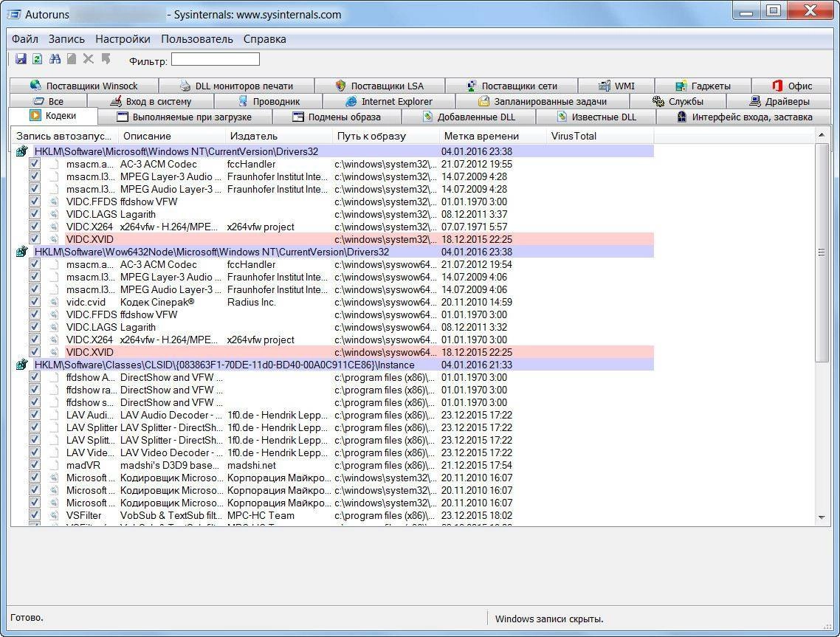
Task: Sort by Запись автозапуска column header
Action: click(63, 136)
